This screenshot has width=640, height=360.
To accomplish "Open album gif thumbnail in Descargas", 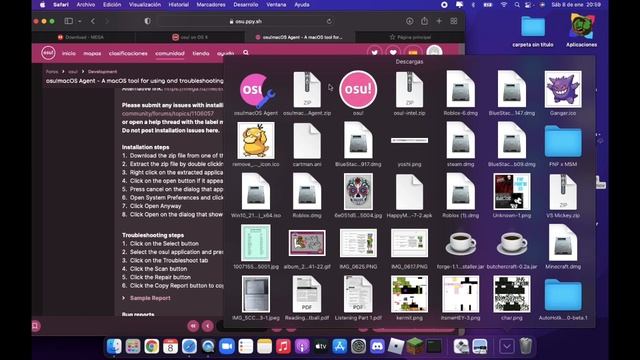I will click(x=307, y=243).
